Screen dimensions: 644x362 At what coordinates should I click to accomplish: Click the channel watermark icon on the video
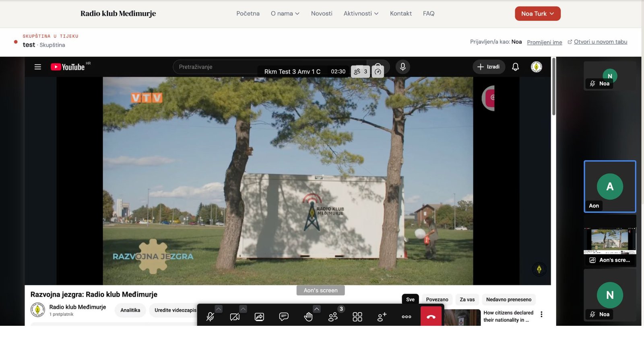tap(539, 269)
